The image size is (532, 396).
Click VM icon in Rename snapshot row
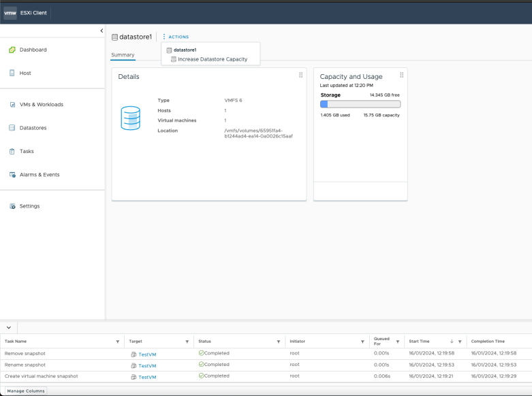(134, 366)
